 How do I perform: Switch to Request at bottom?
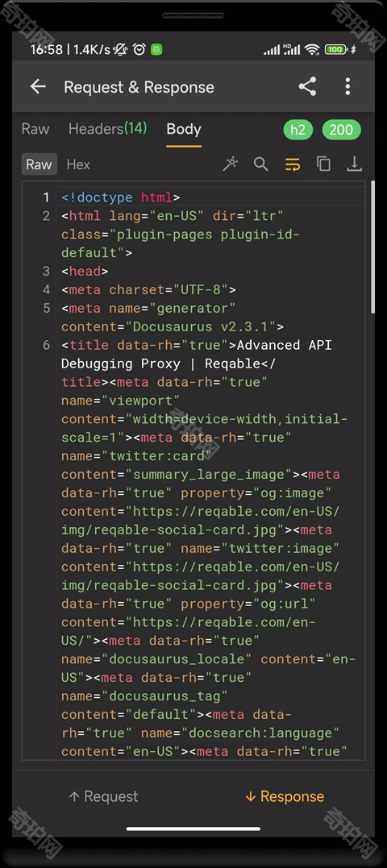[x=103, y=796]
